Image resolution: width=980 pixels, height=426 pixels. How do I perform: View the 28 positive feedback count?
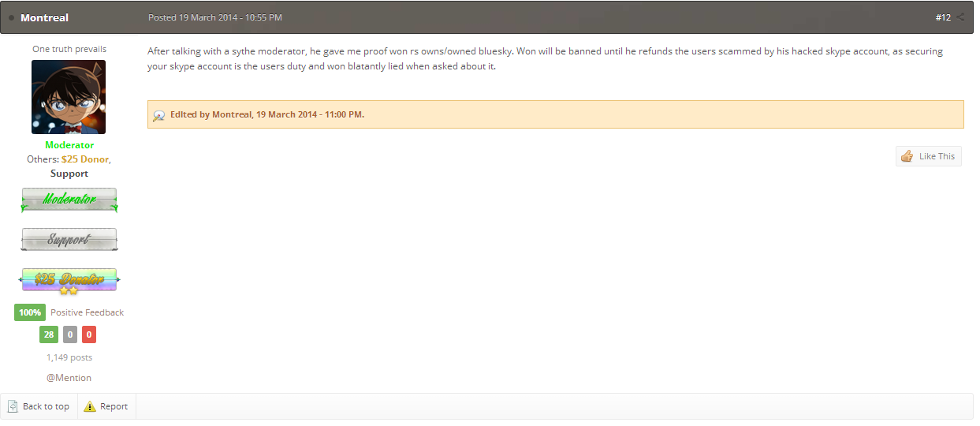point(49,335)
